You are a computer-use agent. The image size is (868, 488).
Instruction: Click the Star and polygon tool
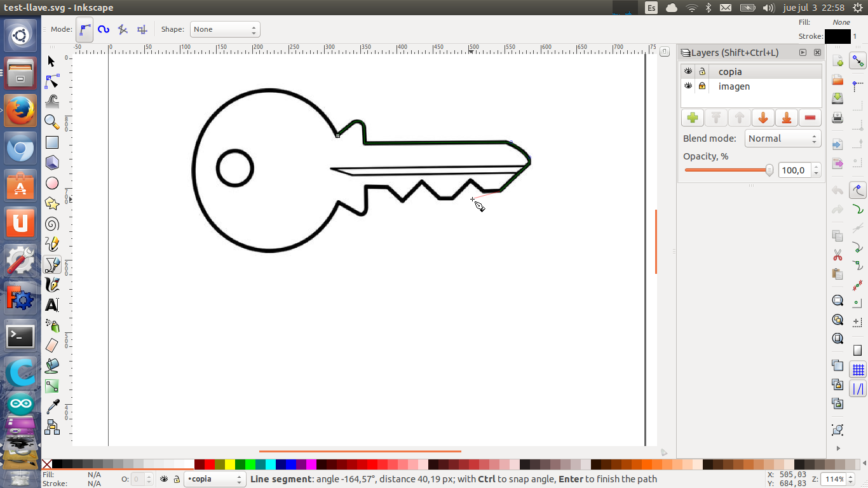tap(51, 203)
